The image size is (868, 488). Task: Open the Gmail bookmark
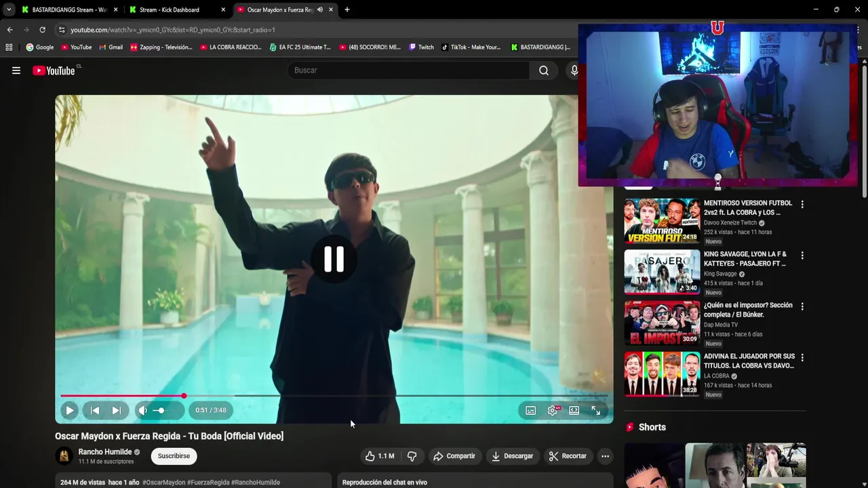tap(111, 47)
